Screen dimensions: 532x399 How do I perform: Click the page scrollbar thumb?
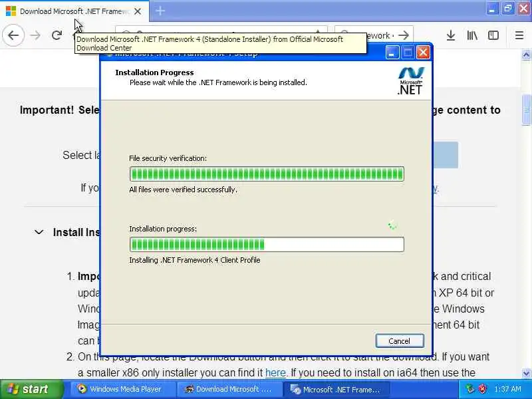coord(526,110)
